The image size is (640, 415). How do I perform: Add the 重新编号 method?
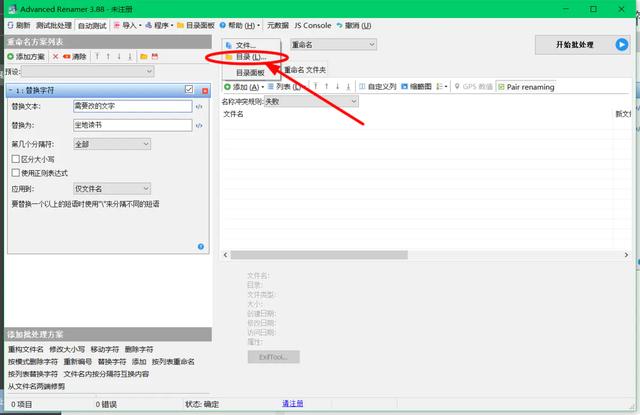tap(78, 362)
